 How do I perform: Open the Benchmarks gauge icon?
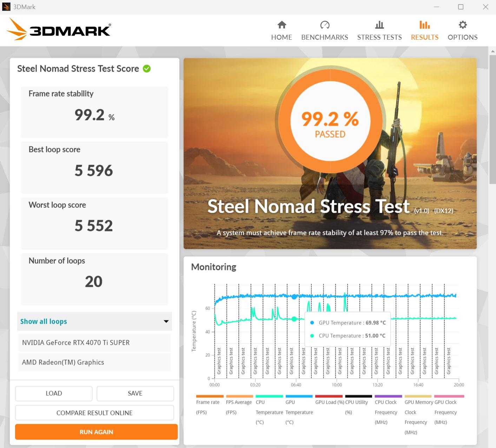click(x=325, y=25)
